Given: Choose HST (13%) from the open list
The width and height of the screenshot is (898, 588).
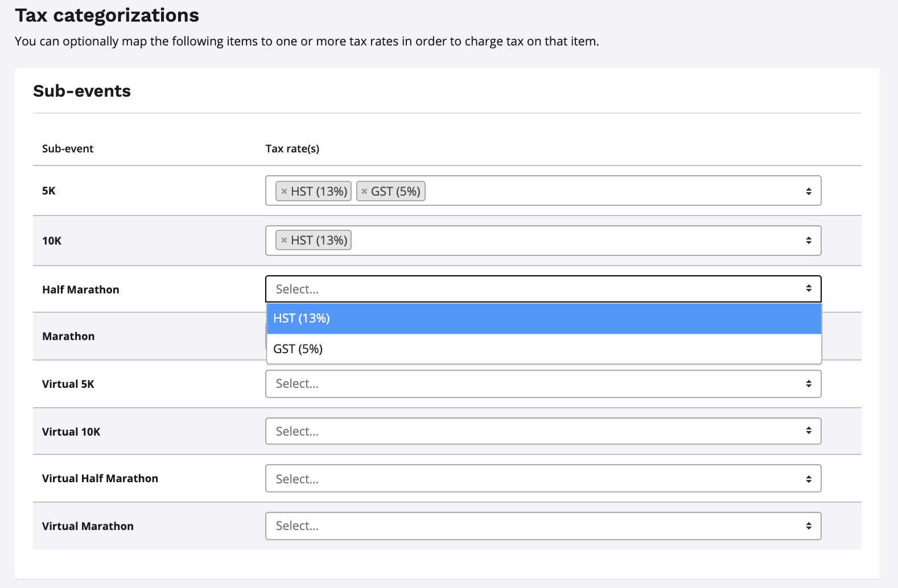Looking at the screenshot, I should click(x=543, y=318).
